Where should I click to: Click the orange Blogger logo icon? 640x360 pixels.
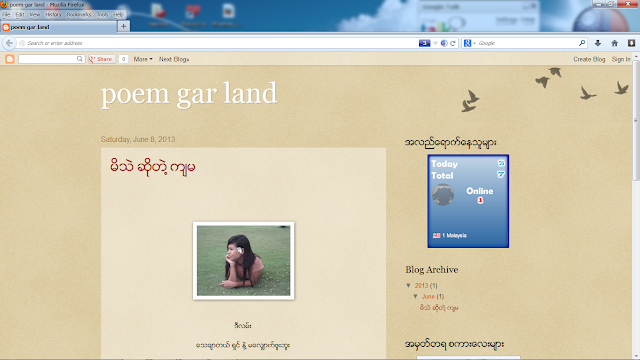[x=10, y=59]
